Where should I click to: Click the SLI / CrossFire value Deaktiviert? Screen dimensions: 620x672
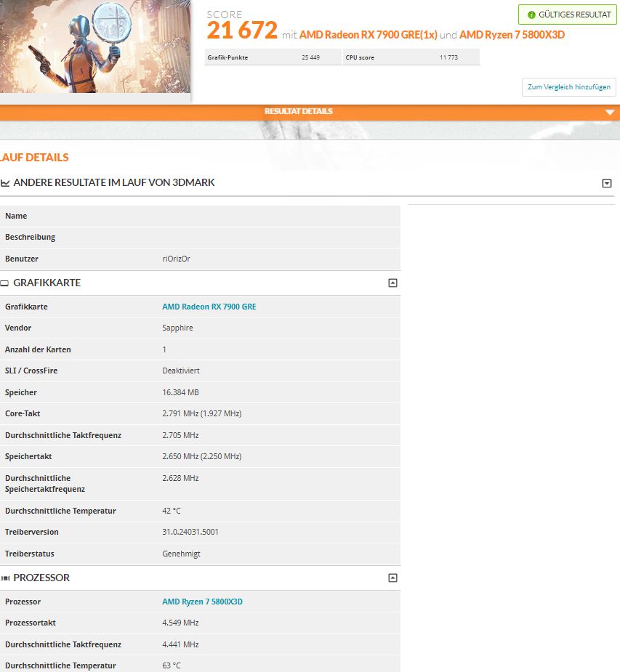click(x=181, y=371)
